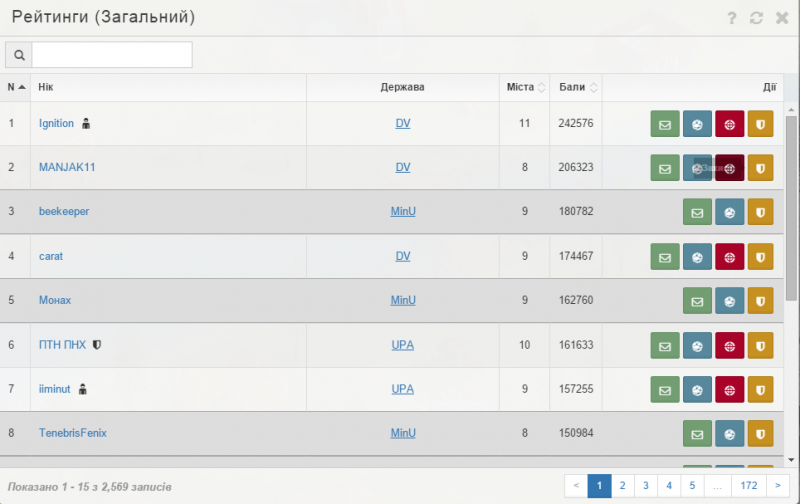Go to page 2 of ratings

point(622,486)
